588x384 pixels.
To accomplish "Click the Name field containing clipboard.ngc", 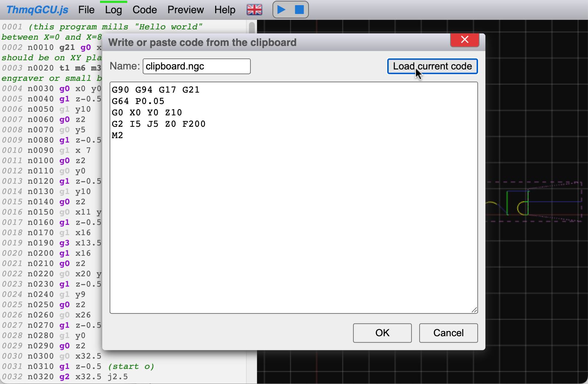I will tap(196, 67).
